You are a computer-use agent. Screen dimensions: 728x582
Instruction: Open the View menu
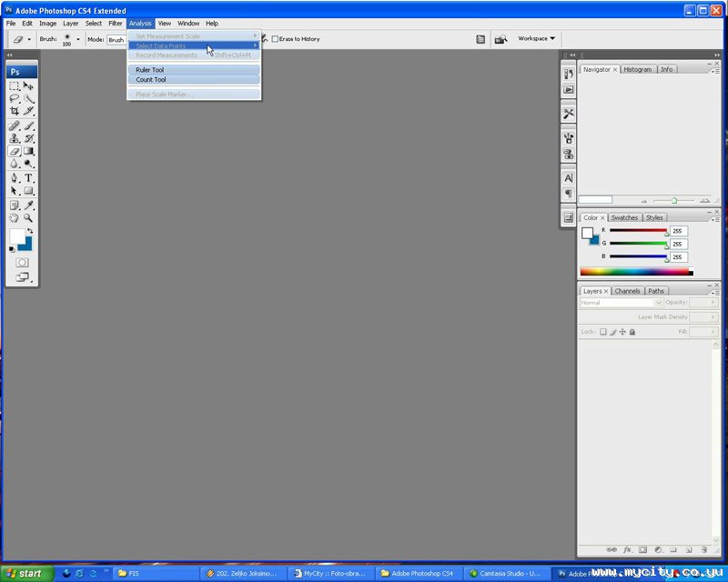pos(165,24)
